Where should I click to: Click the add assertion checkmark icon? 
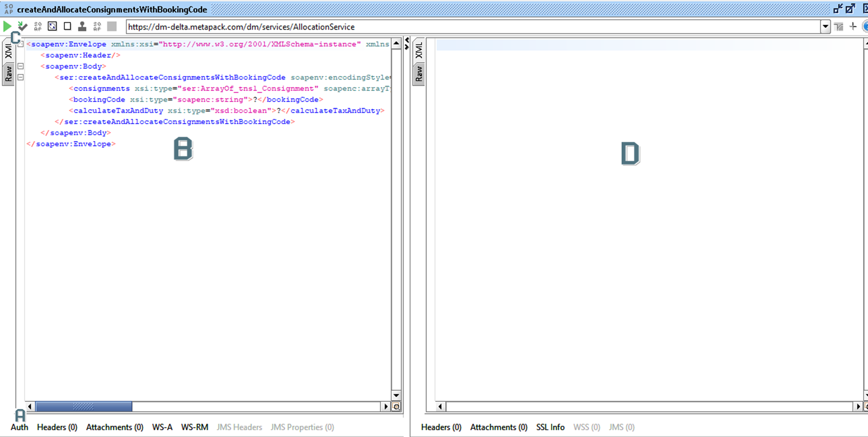(x=22, y=27)
